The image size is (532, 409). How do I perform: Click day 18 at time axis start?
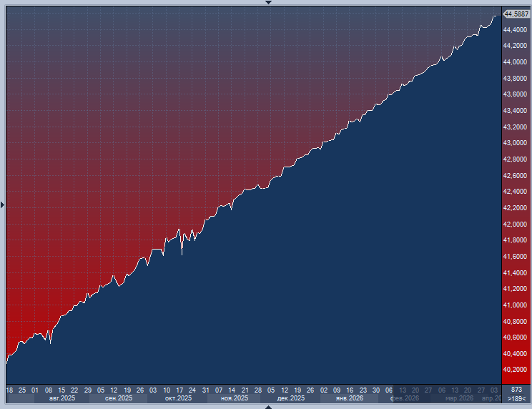pos(9,390)
